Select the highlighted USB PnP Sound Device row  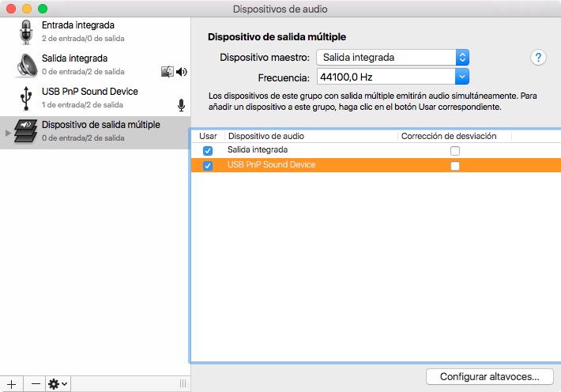(x=375, y=165)
